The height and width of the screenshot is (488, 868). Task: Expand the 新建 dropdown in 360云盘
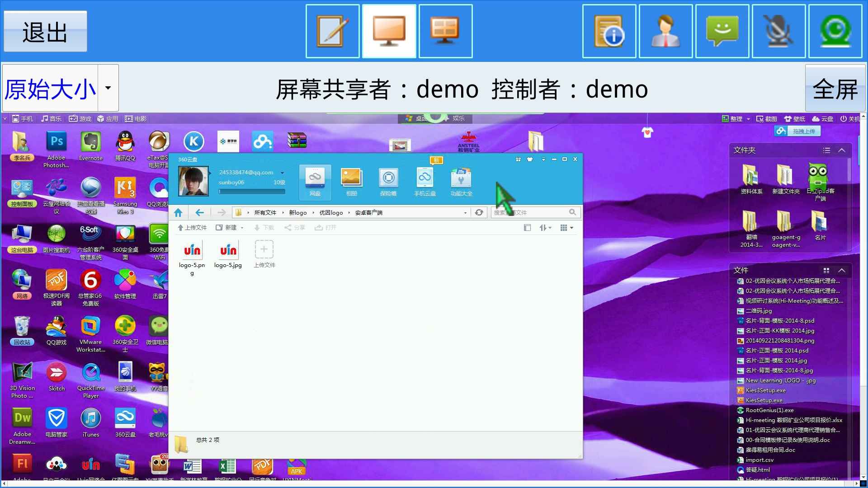(x=241, y=227)
